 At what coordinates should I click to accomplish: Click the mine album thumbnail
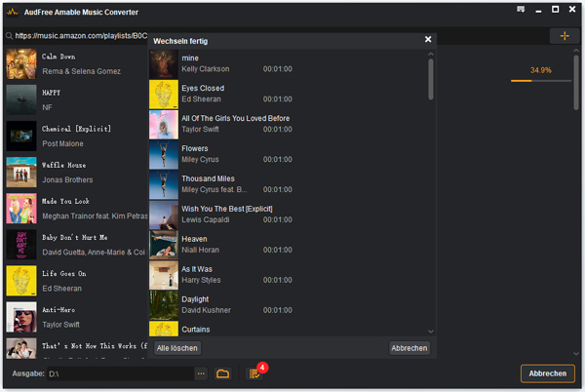[x=164, y=64]
